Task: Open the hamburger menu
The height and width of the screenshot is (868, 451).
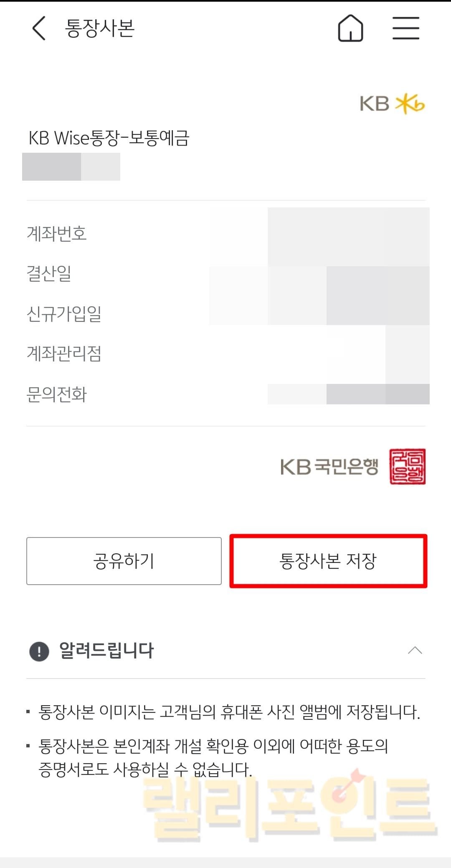Action: pyautogui.click(x=405, y=28)
